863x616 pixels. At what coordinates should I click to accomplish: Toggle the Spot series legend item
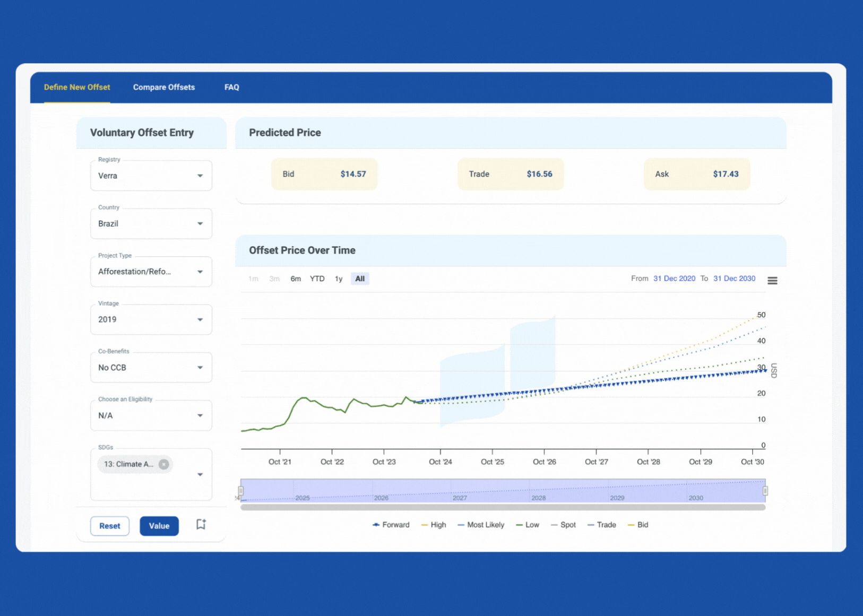pos(563,525)
